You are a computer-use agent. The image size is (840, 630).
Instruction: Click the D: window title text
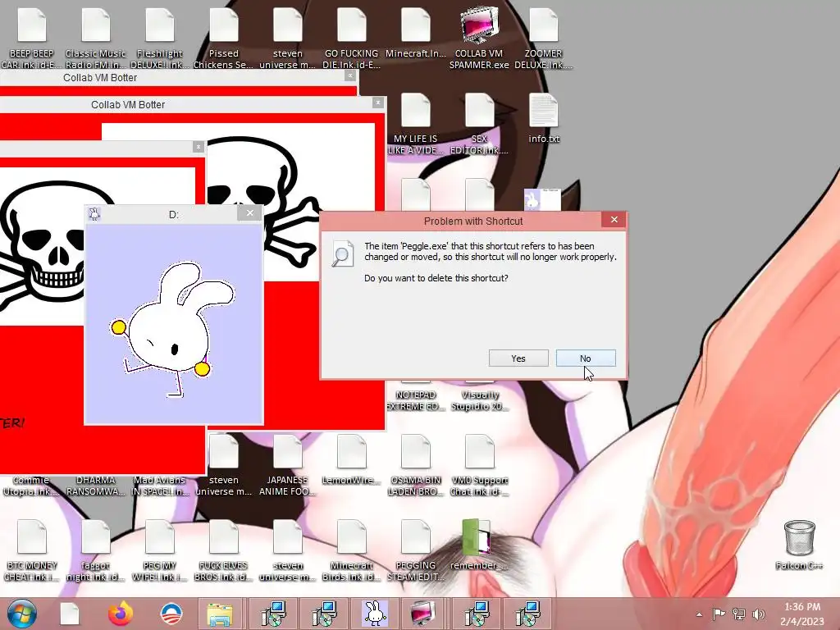[x=174, y=214]
